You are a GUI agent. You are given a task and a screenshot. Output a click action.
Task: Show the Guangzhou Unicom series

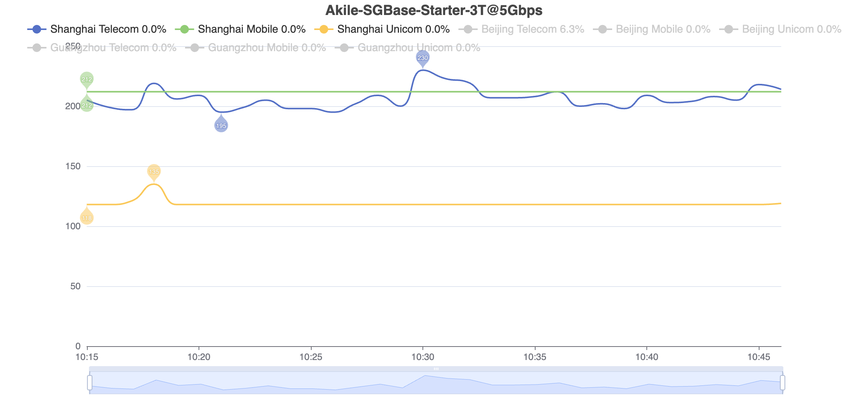408,48
